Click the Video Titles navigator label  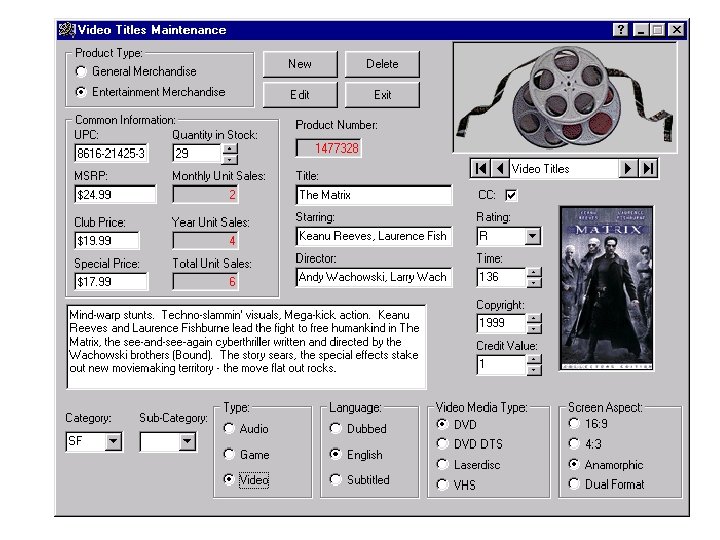pyautogui.click(x=564, y=169)
